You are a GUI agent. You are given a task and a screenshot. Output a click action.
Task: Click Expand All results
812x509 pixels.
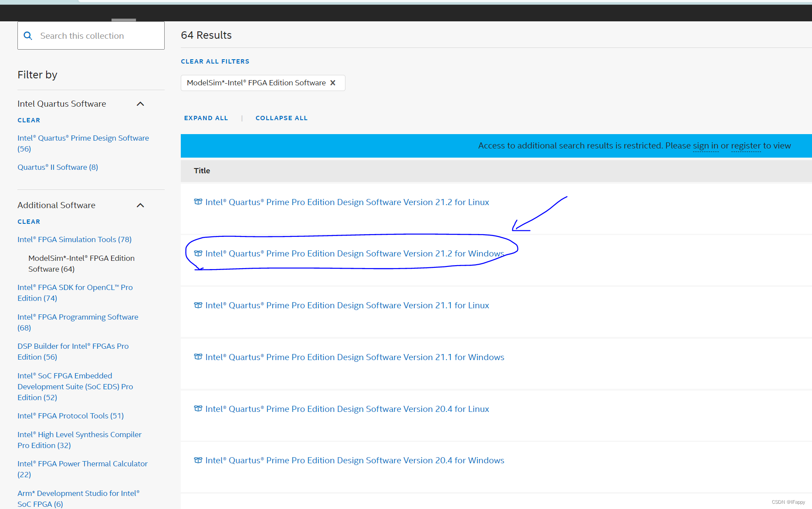pyautogui.click(x=206, y=118)
